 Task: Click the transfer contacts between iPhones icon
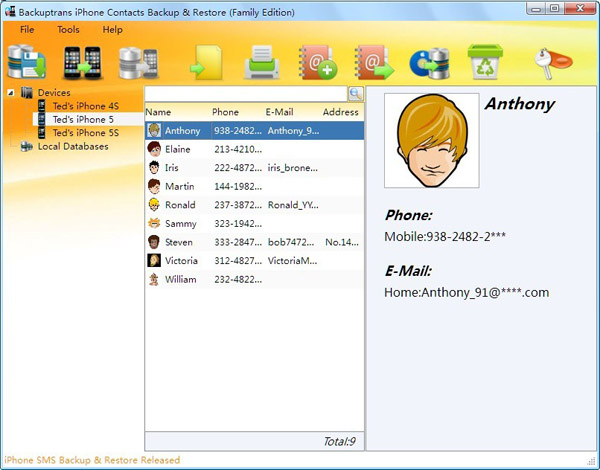82,62
